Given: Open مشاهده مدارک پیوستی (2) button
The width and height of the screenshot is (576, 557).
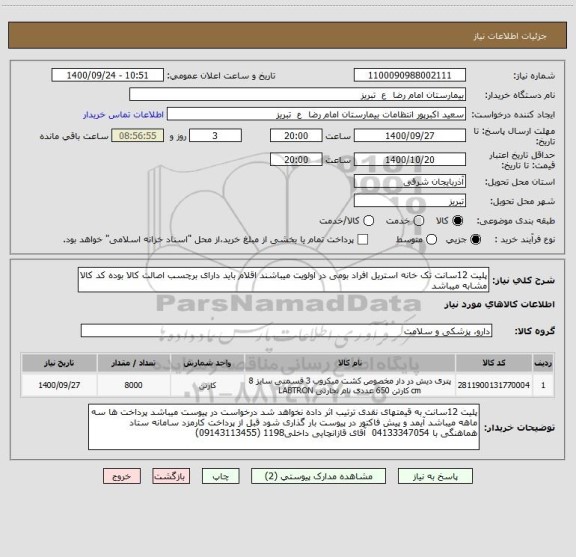Looking at the screenshot, I should pos(318,476).
